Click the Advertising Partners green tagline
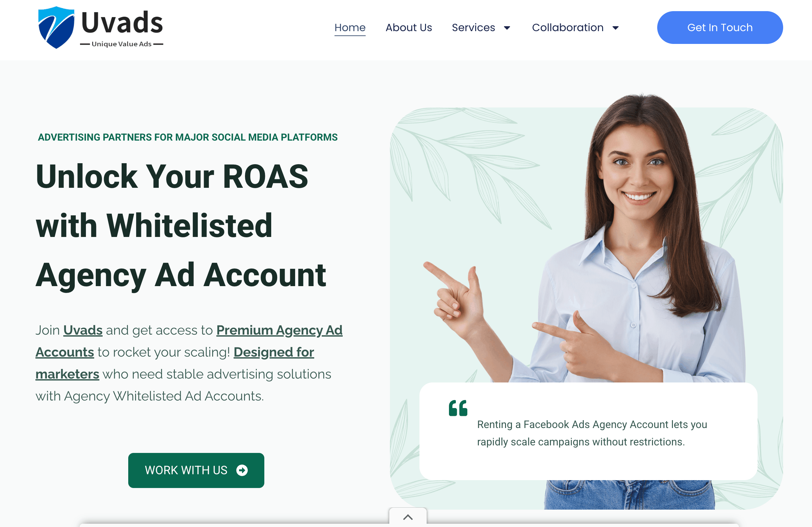Image resolution: width=812 pixels, height=527 pixels. (x=188, y=137)
